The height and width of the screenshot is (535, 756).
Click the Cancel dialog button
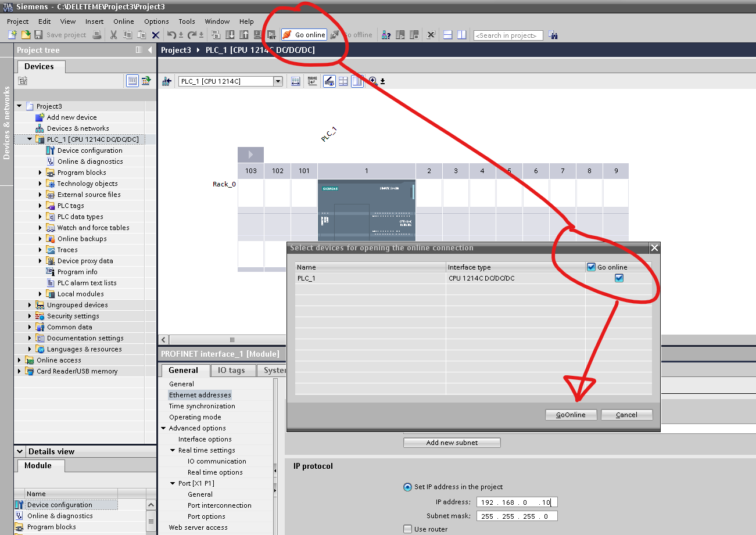[x=627, y=415]
